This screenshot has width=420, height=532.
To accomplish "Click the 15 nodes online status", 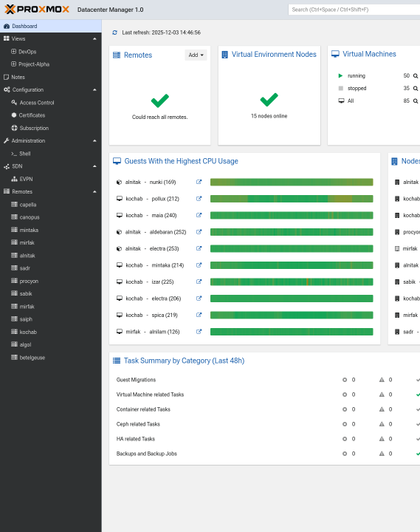I will [269, 116].
